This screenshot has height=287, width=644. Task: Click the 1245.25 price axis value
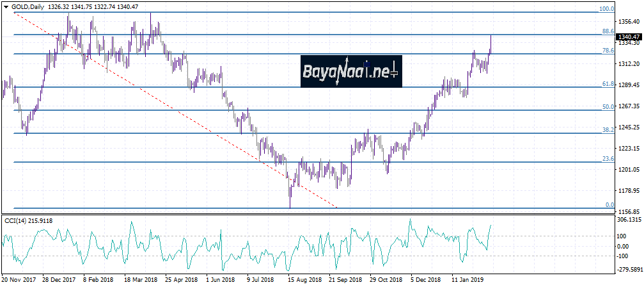pyautogui.click(x=629, y=127)
